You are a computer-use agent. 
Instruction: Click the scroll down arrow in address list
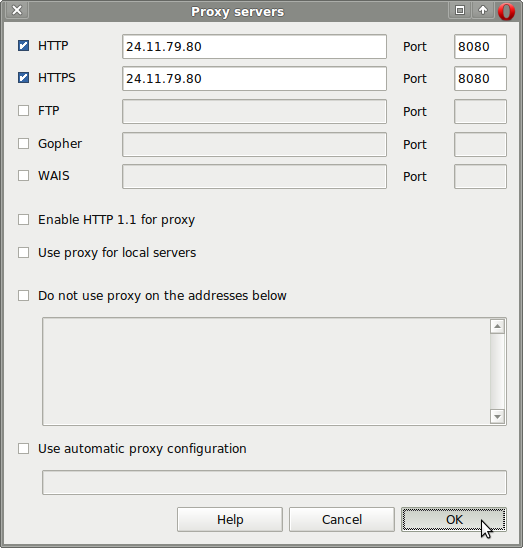[497, 416]
